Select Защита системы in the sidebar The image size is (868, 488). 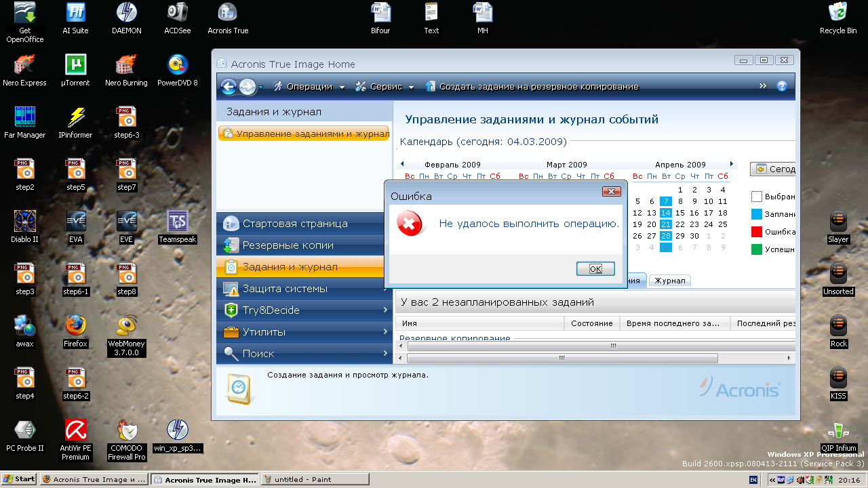pos(285,289)
